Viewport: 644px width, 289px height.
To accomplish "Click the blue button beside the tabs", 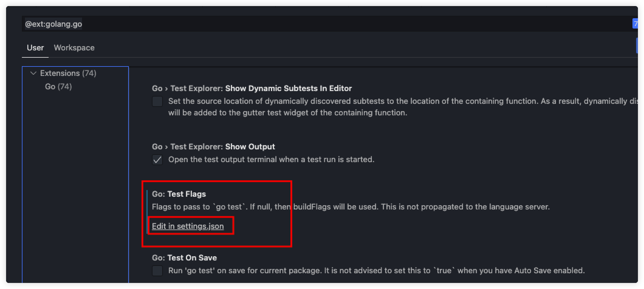I will 636,46.
